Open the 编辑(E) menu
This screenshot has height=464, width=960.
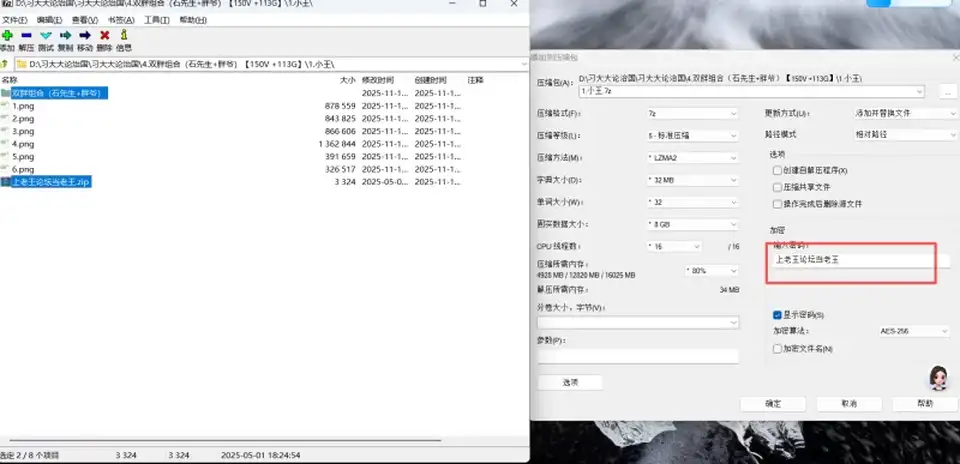coord(50,20)
